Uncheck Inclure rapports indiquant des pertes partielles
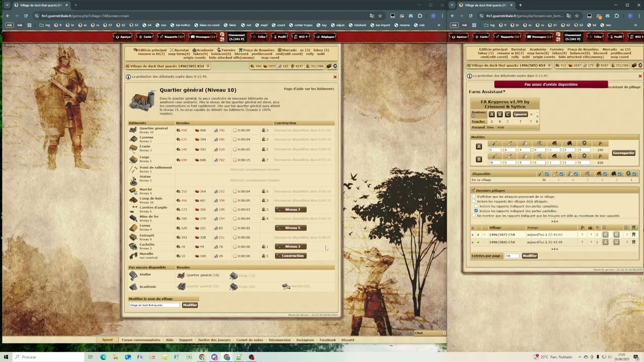644x362 pixels. click(x=476, y=211)
